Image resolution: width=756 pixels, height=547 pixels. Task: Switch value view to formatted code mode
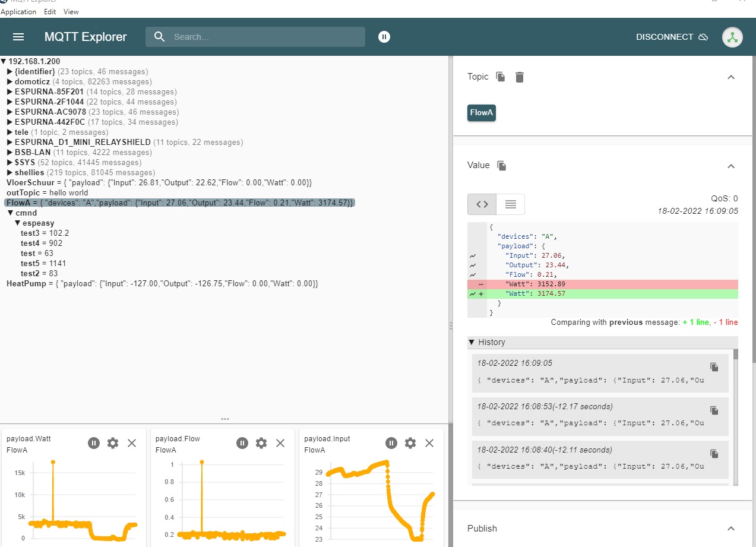point(482,204)
